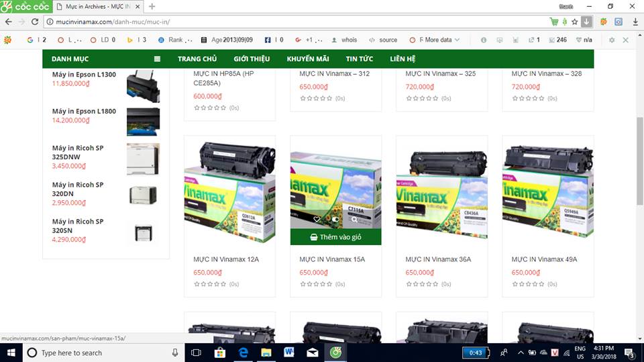Rate the Vinamax 12A product stars
The height and width of the screenshot is (362, 644).
point(210,284)
